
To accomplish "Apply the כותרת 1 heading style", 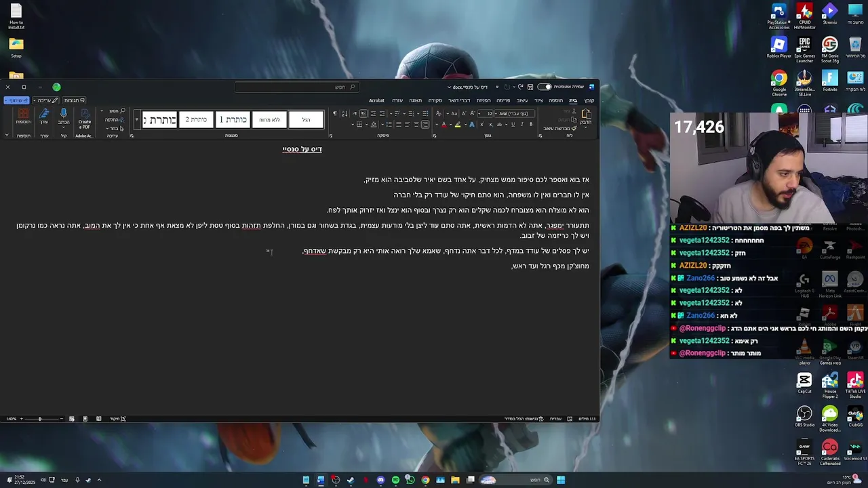I will 233,120.
